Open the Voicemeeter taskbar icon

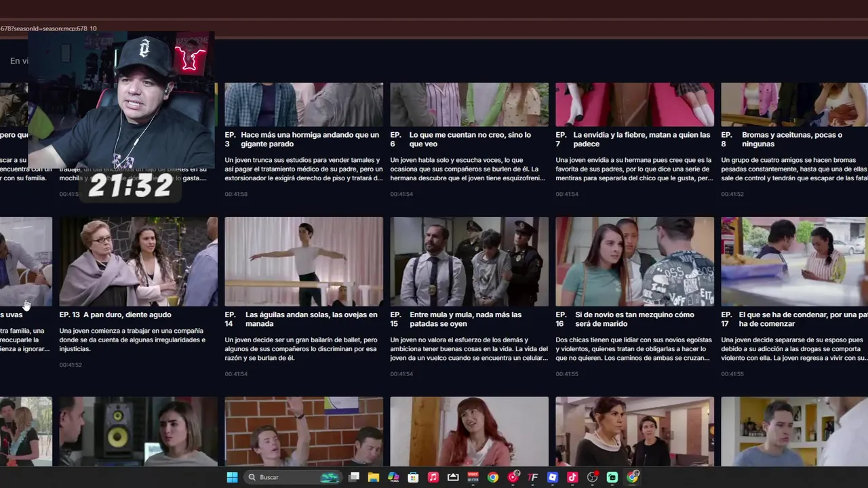(473, 477)
